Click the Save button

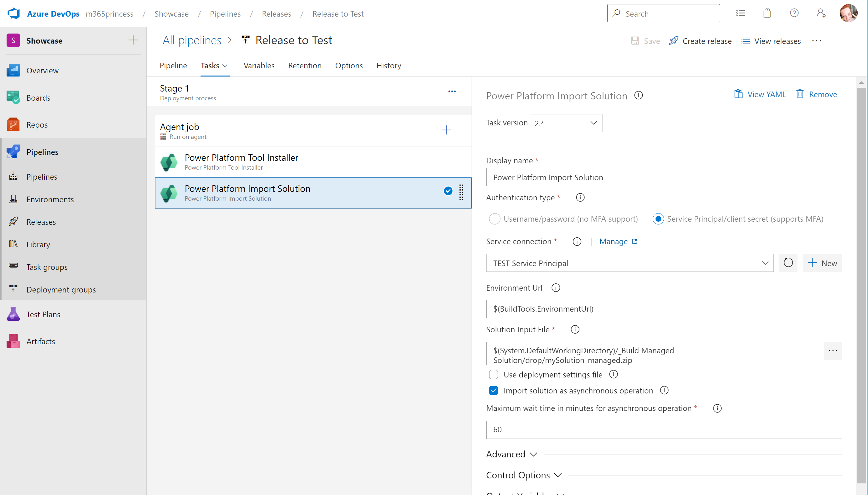coord(645,41)
